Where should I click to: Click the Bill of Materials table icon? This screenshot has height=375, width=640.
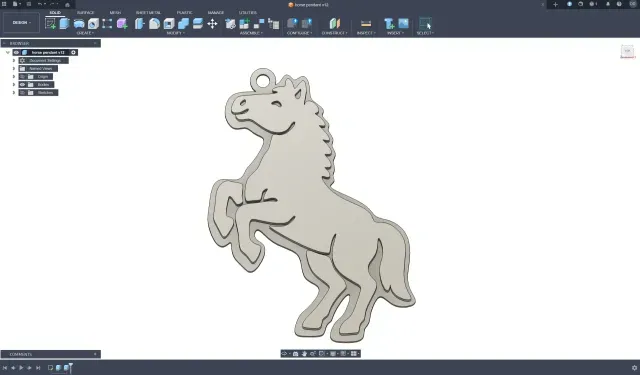(x=273, y=24)
